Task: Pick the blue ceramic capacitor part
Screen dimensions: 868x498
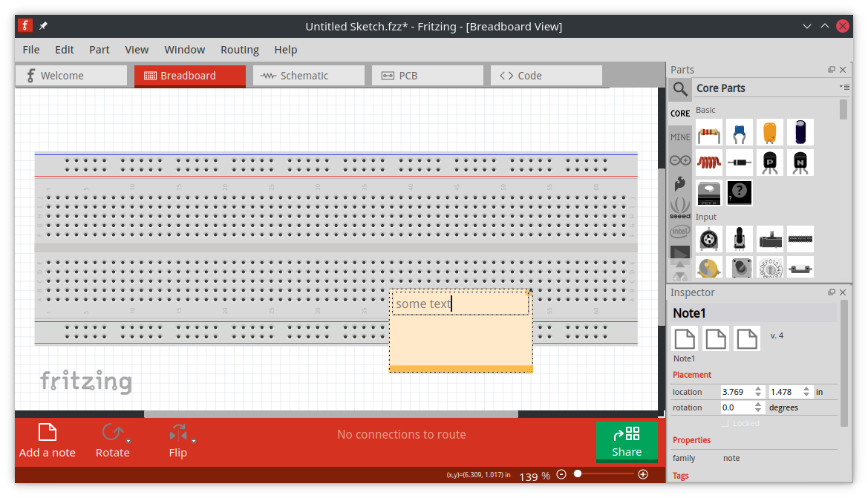Action: 739,133
